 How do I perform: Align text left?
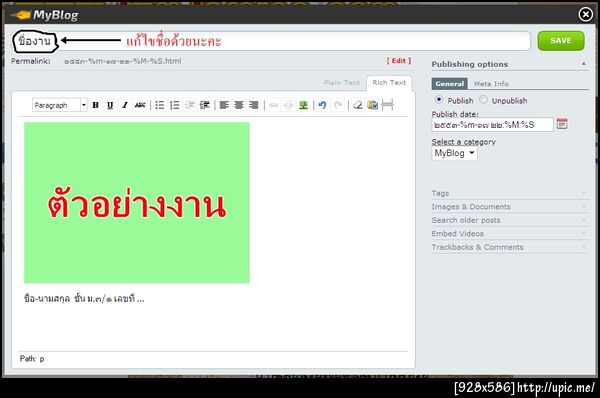pyautogui.click(x=224, y=105)
